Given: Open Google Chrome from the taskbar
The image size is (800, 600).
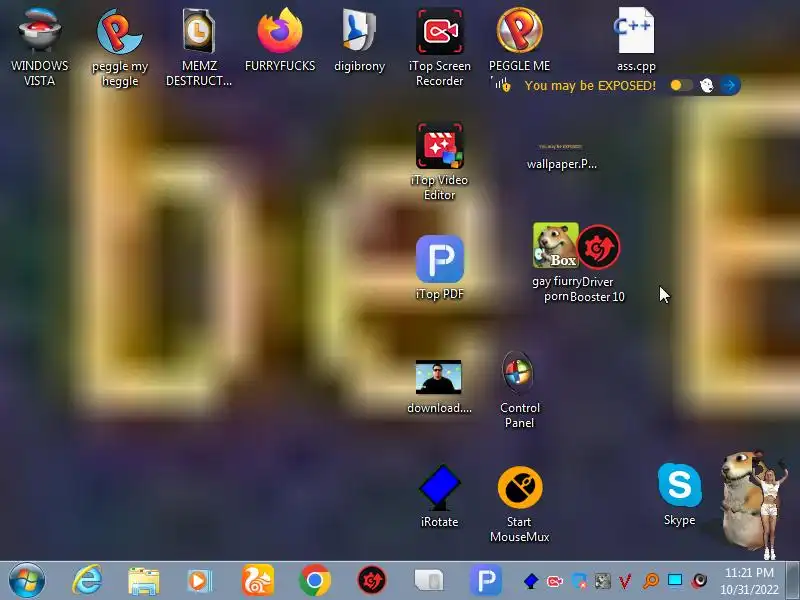Looking at the screenshot, I should [x=315, y=581].
